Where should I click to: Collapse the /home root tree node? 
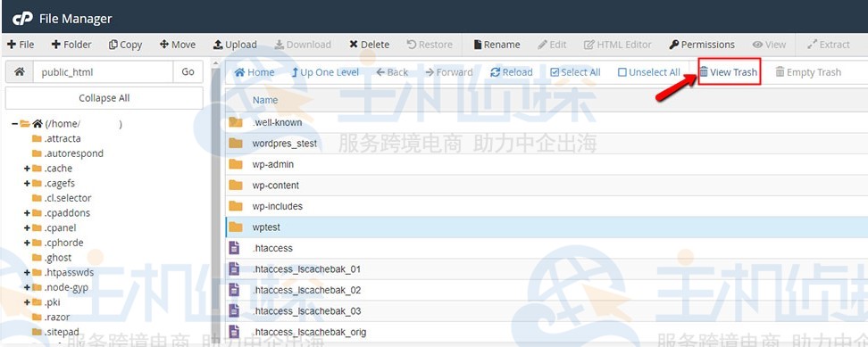coord(14,124)
